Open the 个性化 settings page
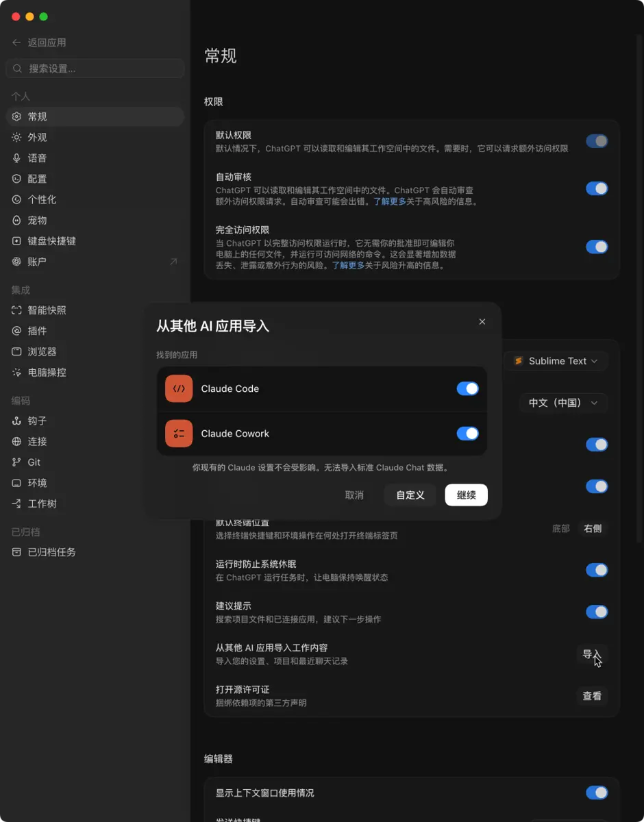 click(x=95, y=199)
